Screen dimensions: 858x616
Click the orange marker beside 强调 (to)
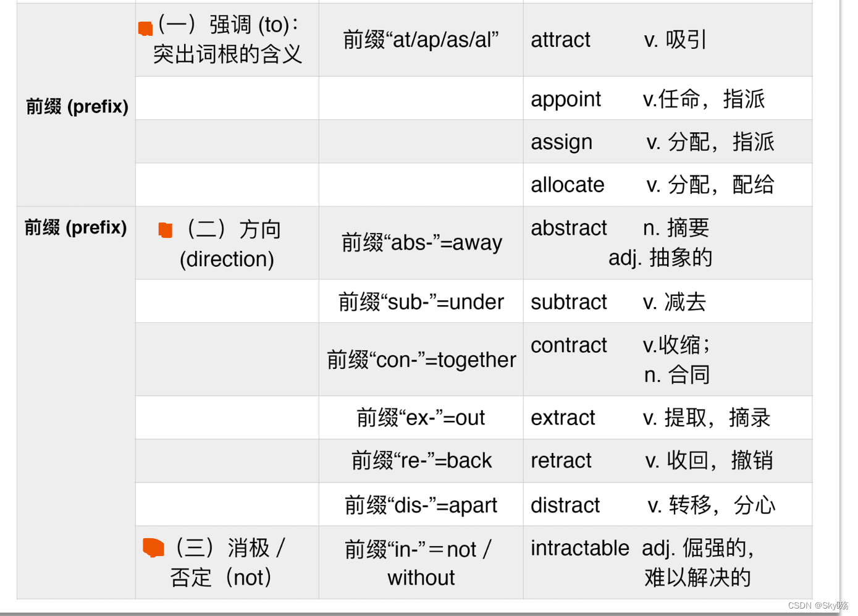pyautogui.click(x=146, y=28)
